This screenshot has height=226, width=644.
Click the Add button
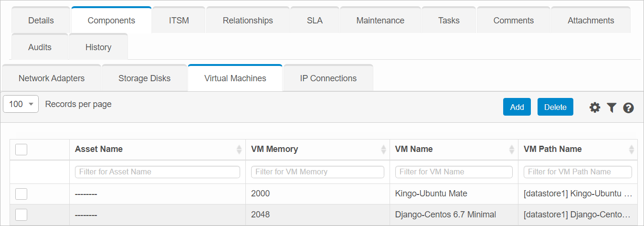click(x=517, y=107)
